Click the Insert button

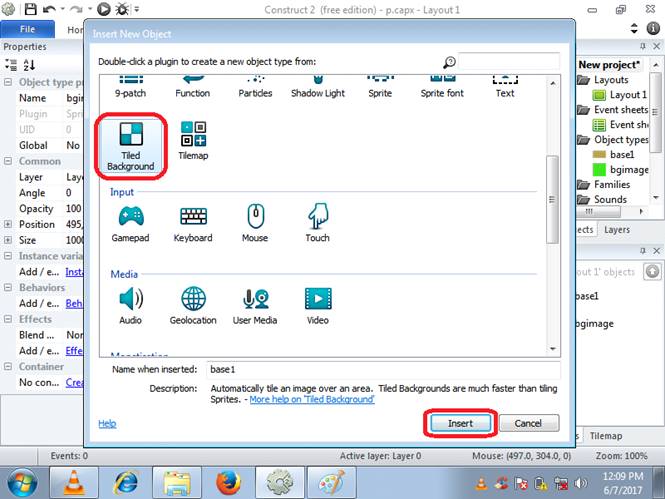pos(460,423)
